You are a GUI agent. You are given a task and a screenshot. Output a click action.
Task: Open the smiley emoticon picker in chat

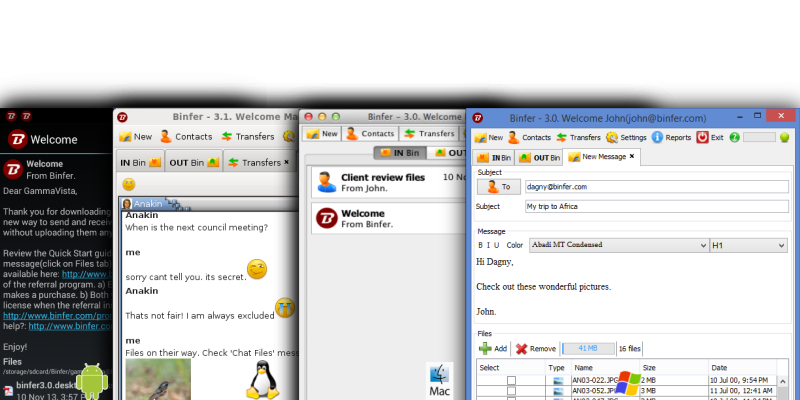(x=129, y=184)
